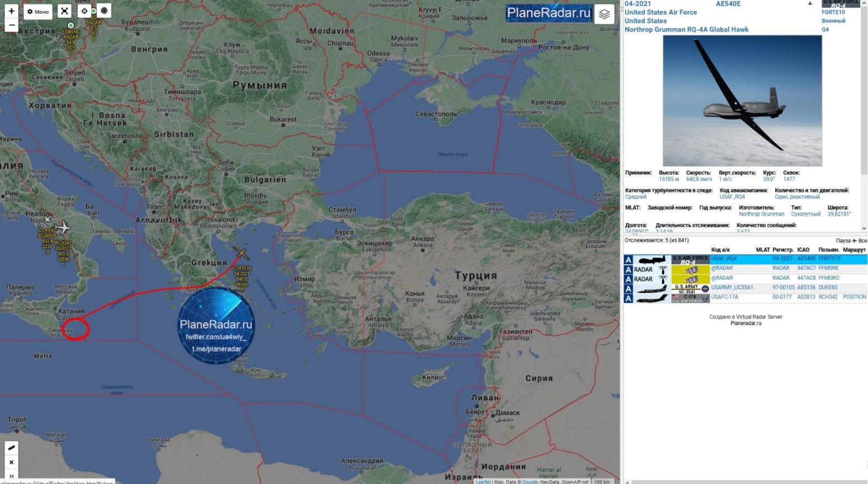Image resolution: width=868 pixels, height=484 pixels.
Task: Click the detail panel scrollbar down arrow
Action: pyautogui.click(x=864, y=228)
